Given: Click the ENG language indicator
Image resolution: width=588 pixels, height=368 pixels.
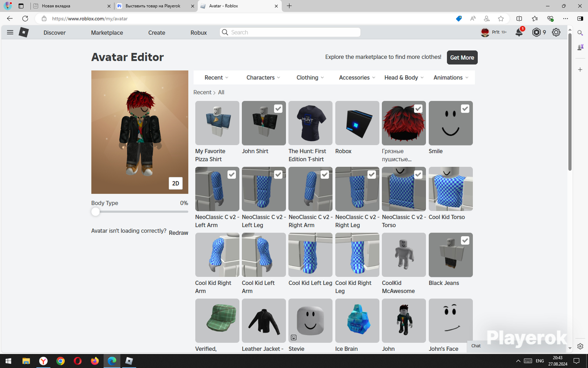Looking at the screenshot, I should click(x=540, y=361).
